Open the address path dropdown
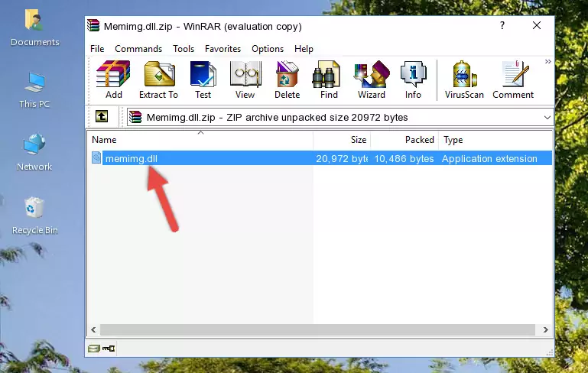Screen dimensions: 588x373 547,118
